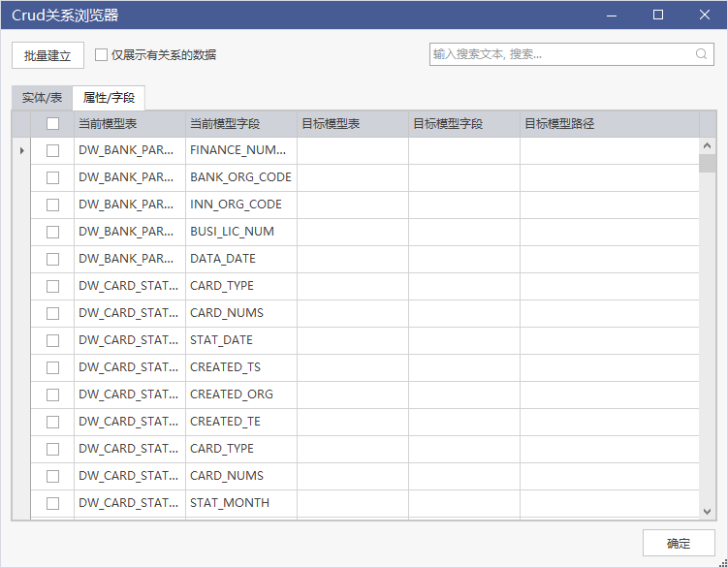728x568 pixels.
Task: Select the DATA_DATE field cell
Action: click(241, 259)
